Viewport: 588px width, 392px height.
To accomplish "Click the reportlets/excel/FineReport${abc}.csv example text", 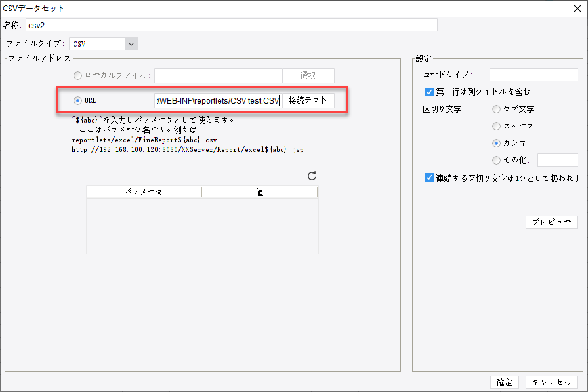I will [x=144, y=140].
